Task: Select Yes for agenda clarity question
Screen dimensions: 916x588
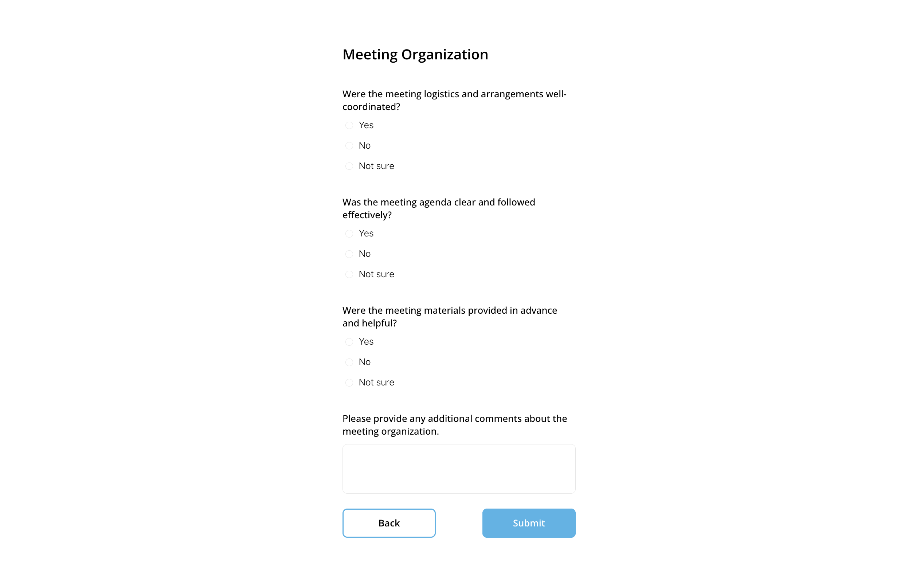Action: tap(349, 233)
